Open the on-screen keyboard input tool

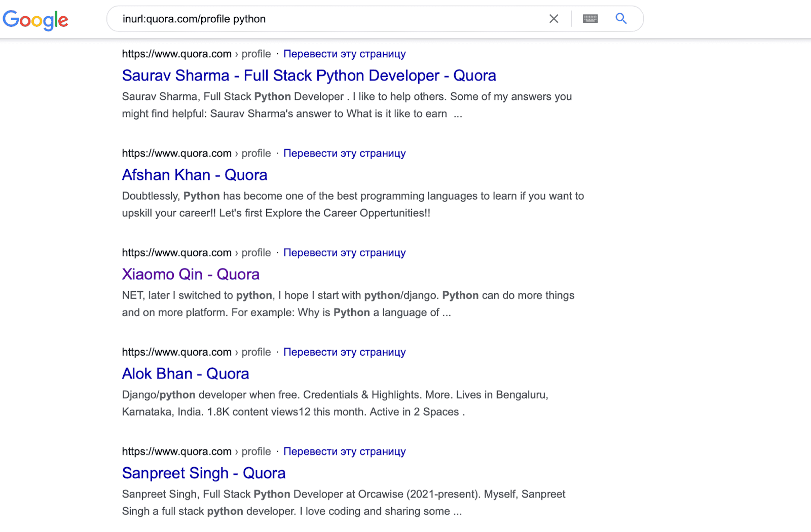(589, 18)
